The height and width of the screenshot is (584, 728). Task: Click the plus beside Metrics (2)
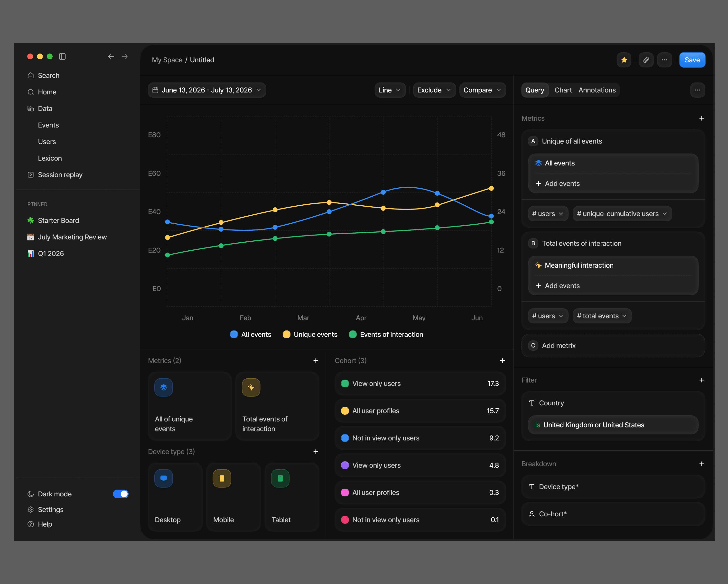pos(315,361)
